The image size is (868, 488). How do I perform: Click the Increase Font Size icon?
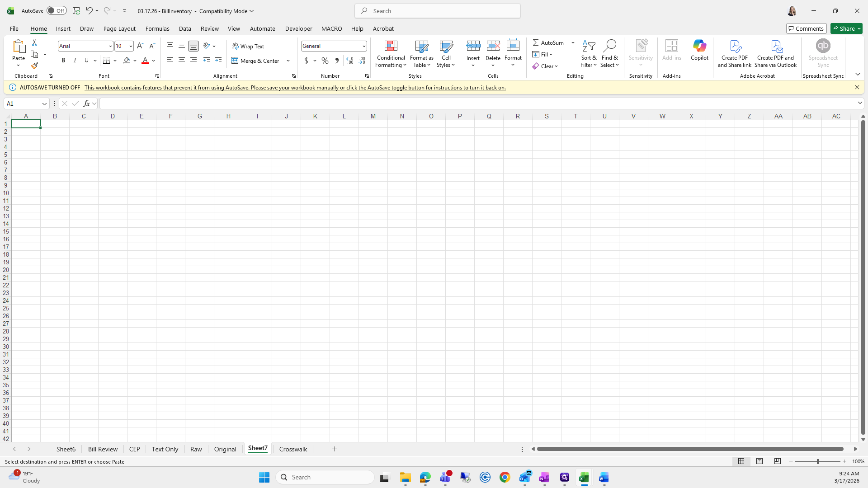coord(140,46)
